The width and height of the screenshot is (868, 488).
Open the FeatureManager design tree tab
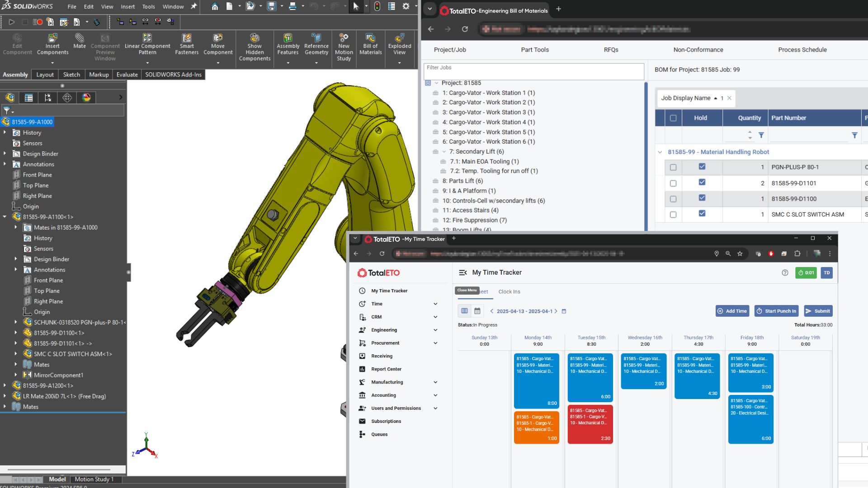[x=10, y=97]
